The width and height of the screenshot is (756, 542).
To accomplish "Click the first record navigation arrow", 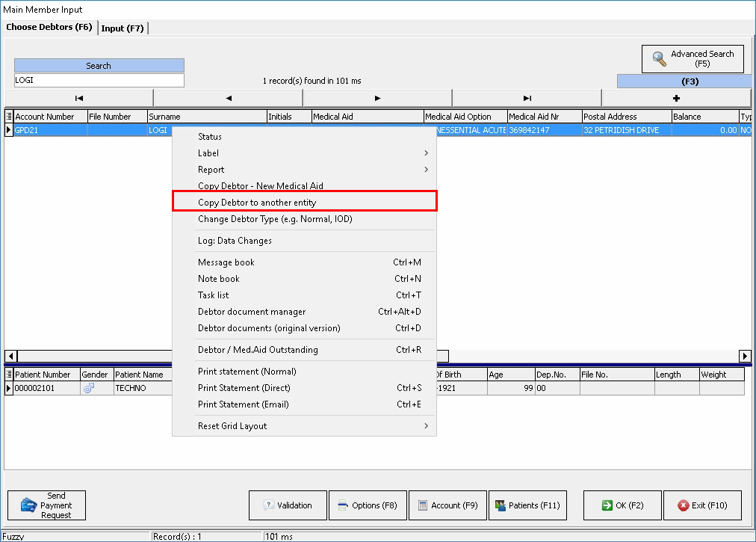I will 79,98.
